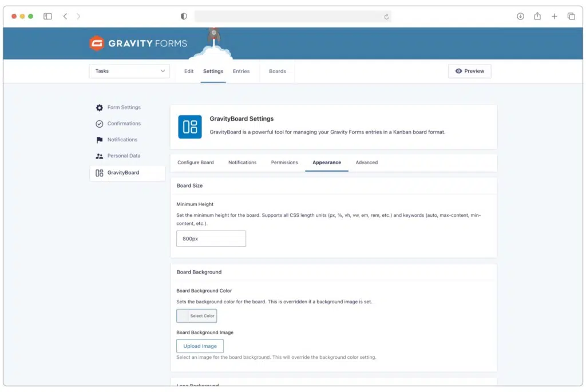Click Upload Image button
The width and height of the screenshot is (586, 392).
pyautogui.click(x=200, y=346)
